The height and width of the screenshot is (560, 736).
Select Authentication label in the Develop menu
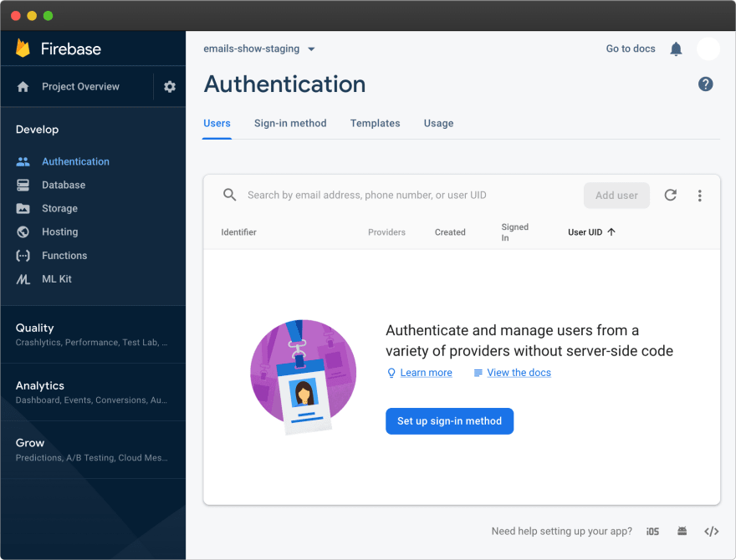point(75,161)
